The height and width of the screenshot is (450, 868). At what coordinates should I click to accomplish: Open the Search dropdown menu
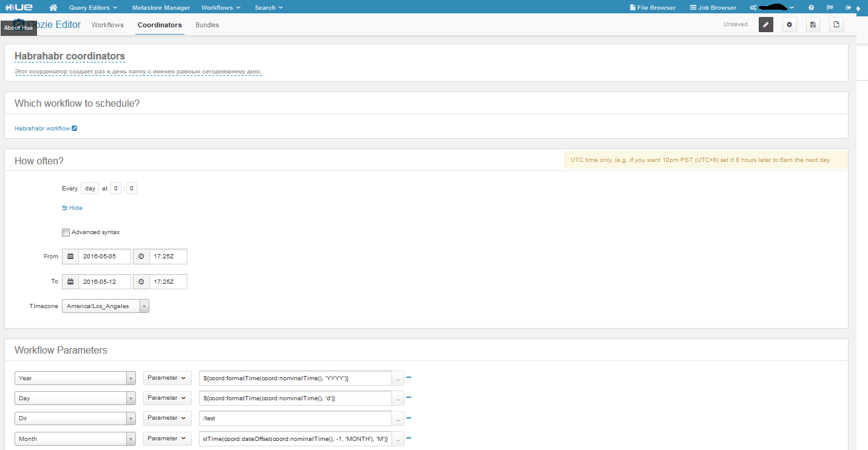269,7
